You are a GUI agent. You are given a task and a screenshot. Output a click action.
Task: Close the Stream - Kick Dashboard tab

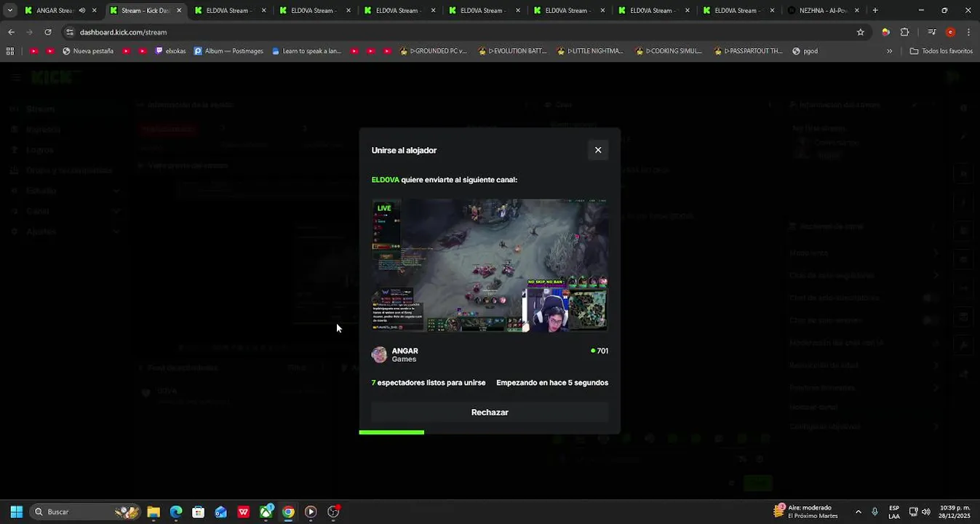(x=179, y=10)
